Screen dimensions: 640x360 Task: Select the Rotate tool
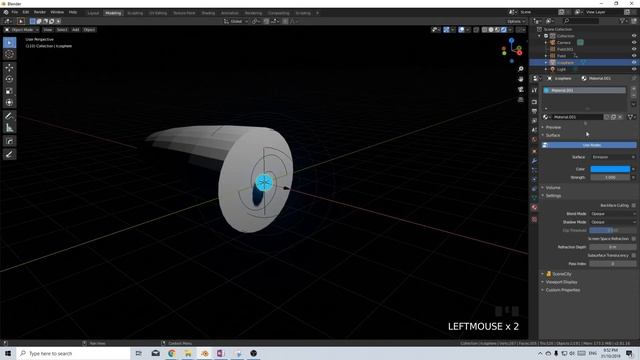coord(9,79)
